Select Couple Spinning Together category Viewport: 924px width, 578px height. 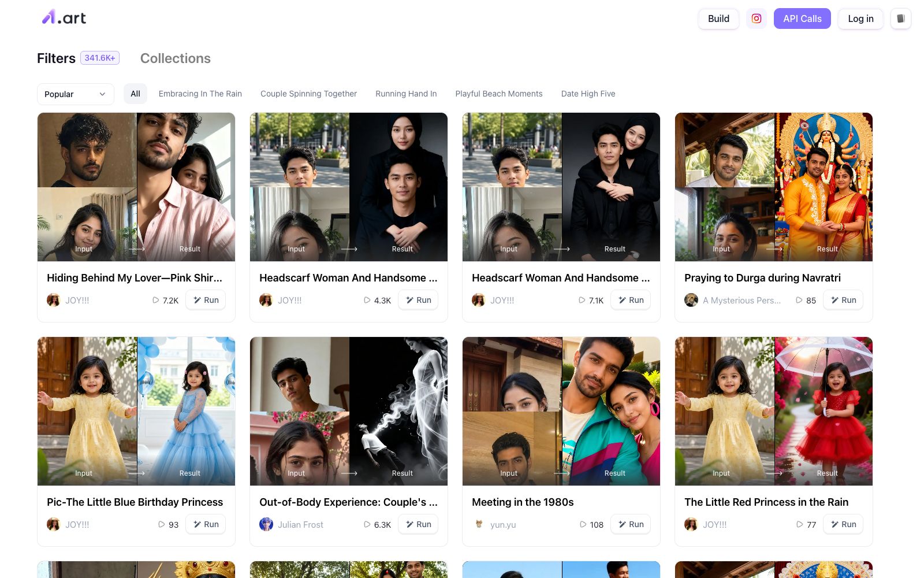coord(308,94)
